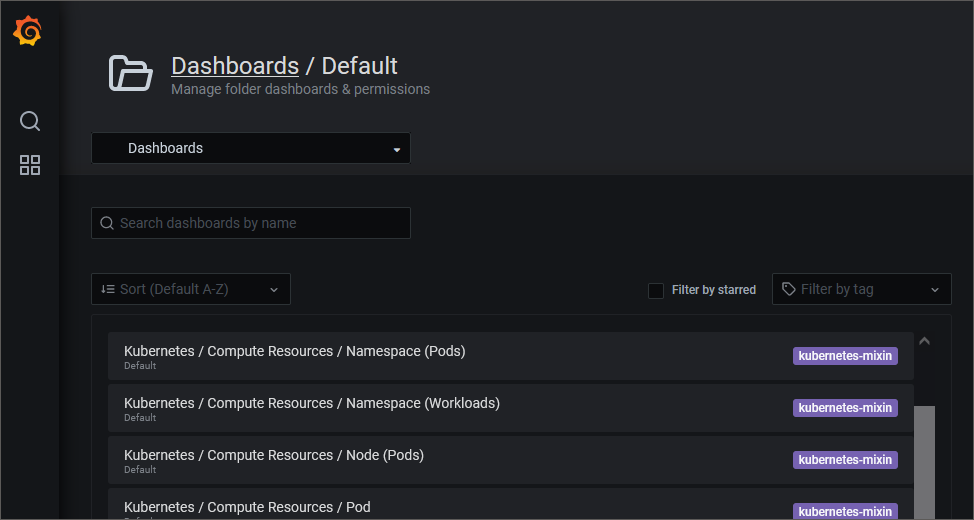The image size is (974, 520).
Task: Open the Filter by tag dropdown chevron
Action: [935, 290]
